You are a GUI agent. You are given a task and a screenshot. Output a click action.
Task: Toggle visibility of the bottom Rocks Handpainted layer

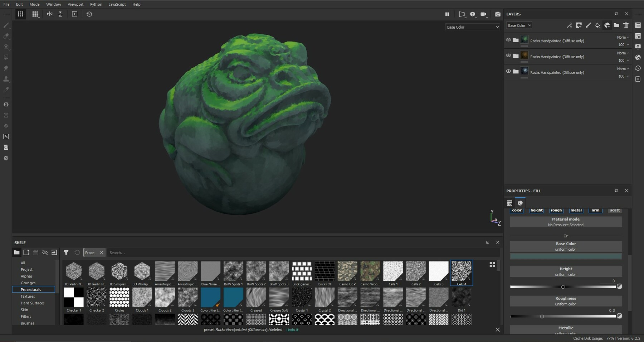click(509, 71)
